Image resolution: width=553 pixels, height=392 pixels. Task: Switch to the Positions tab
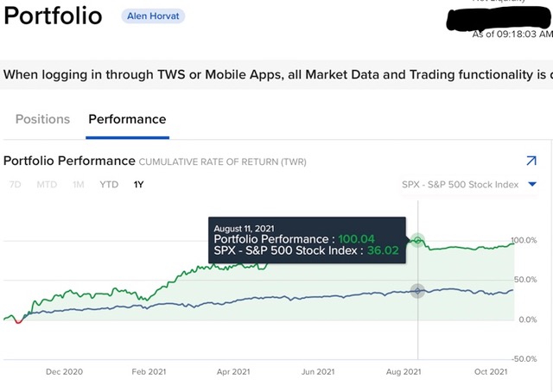(42, 119)
